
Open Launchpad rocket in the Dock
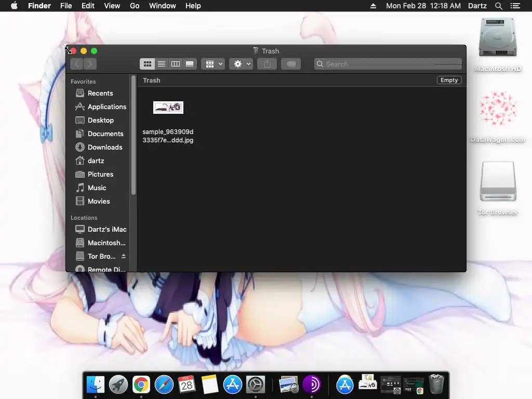tap(118, 384)
